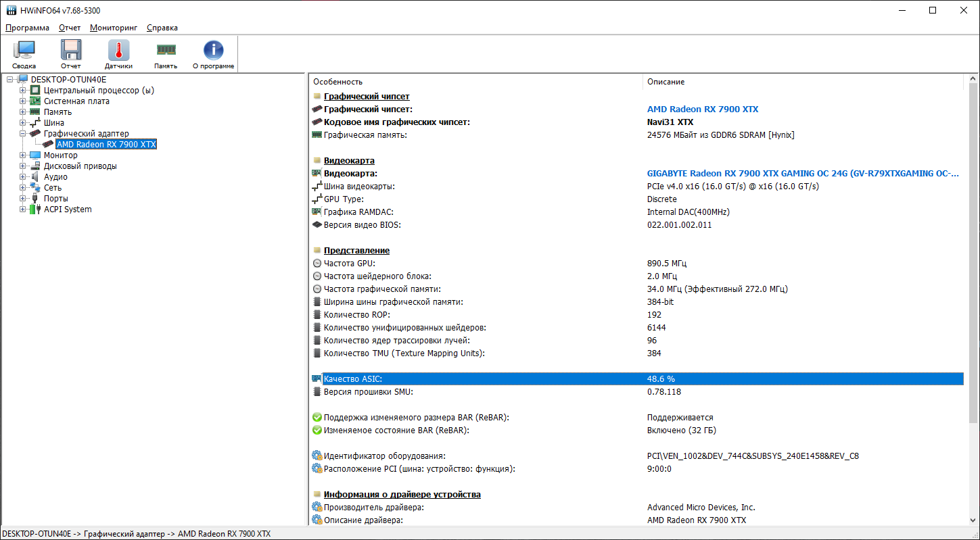Select AMD Radeon RX 7900 XTX tree item

pos(106,145)
